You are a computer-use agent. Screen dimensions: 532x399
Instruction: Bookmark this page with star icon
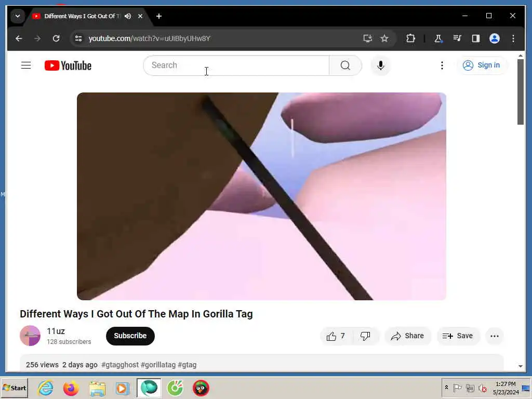(x=384, y=38)
